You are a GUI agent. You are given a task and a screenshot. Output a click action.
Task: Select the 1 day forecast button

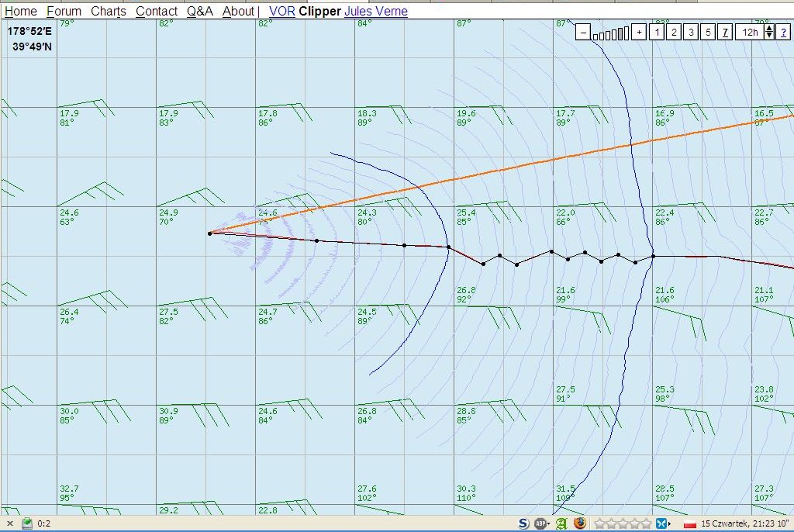656,32
